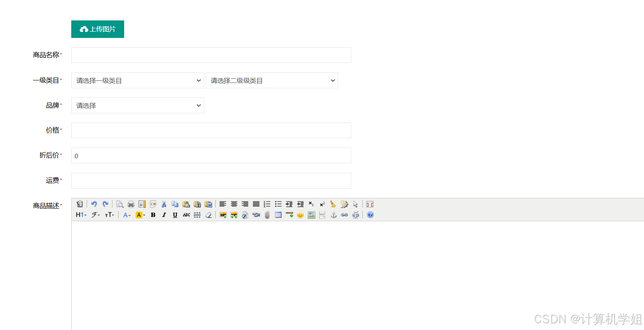
Task: Open the font family dropdown
Action: tap(96, 215)
